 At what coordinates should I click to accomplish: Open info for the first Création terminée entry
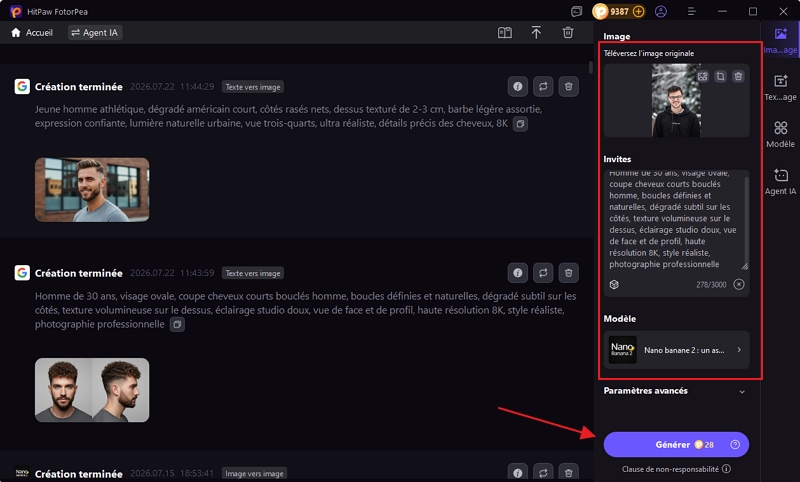pos(517,87)
